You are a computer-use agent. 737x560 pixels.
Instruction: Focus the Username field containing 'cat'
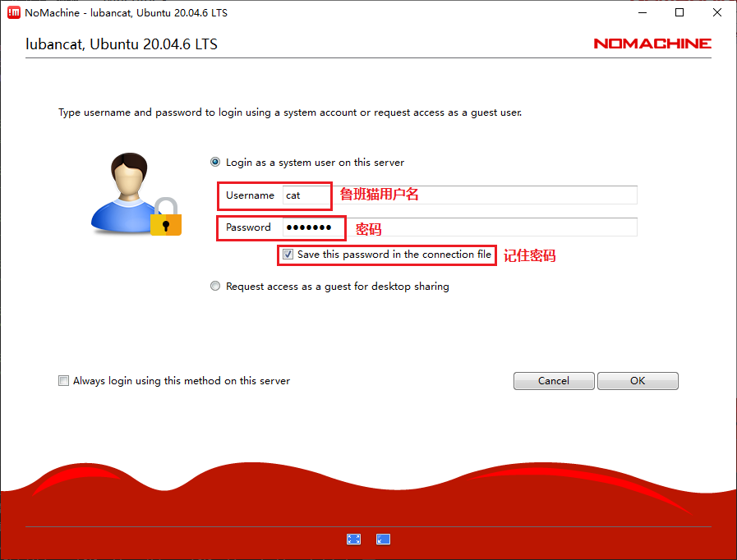click(x=460, y=195)
